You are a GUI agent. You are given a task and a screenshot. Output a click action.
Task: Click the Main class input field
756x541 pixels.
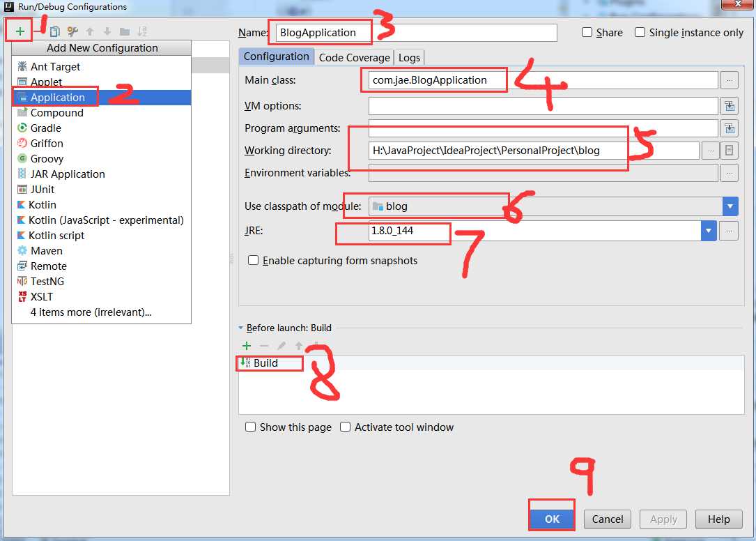[543, 80]
